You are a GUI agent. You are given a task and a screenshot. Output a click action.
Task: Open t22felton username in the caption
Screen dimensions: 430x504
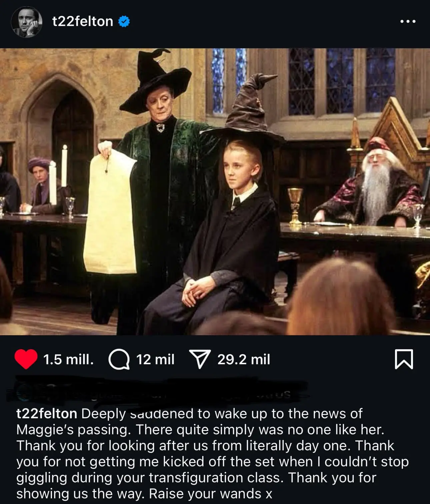click(47, 414)
